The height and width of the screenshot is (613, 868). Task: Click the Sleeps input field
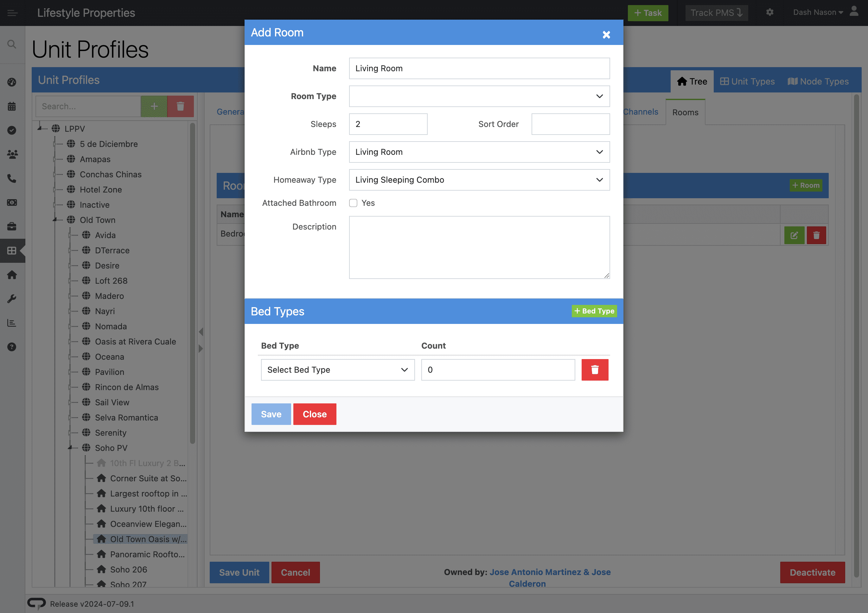click(388, 124)
